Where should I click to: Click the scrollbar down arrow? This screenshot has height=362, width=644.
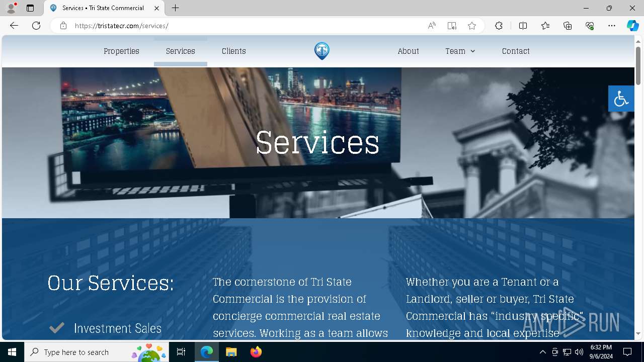click(x=638, y=333)
